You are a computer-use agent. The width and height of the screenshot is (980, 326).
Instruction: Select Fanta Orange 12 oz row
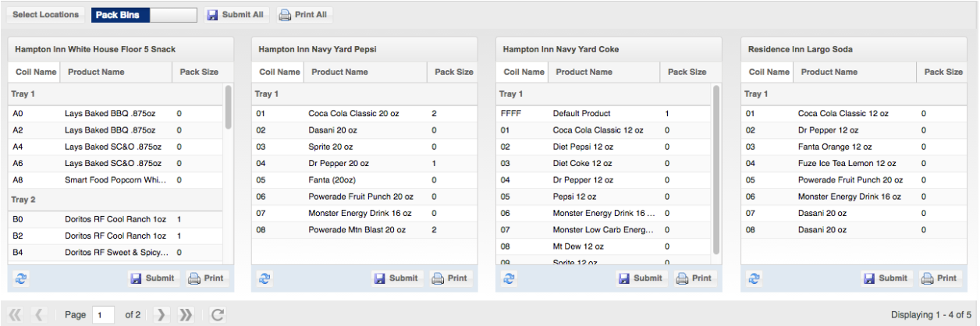(853, 147)
